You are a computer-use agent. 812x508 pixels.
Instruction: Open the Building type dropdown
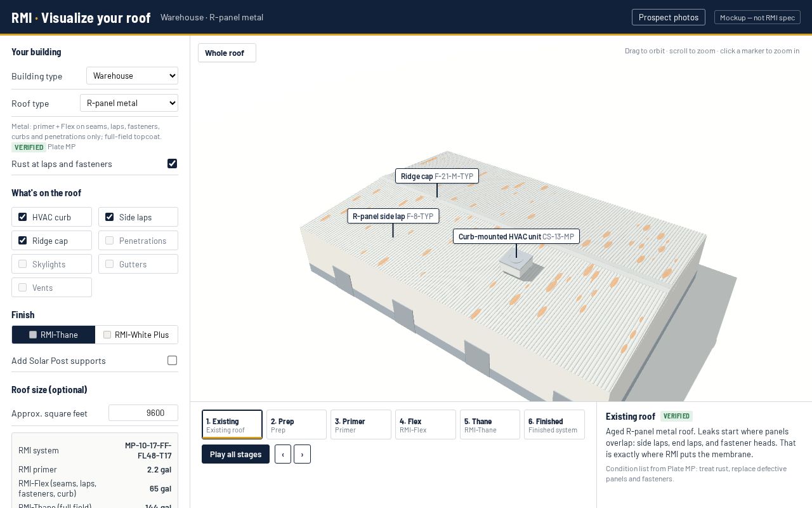coord(132,76)
